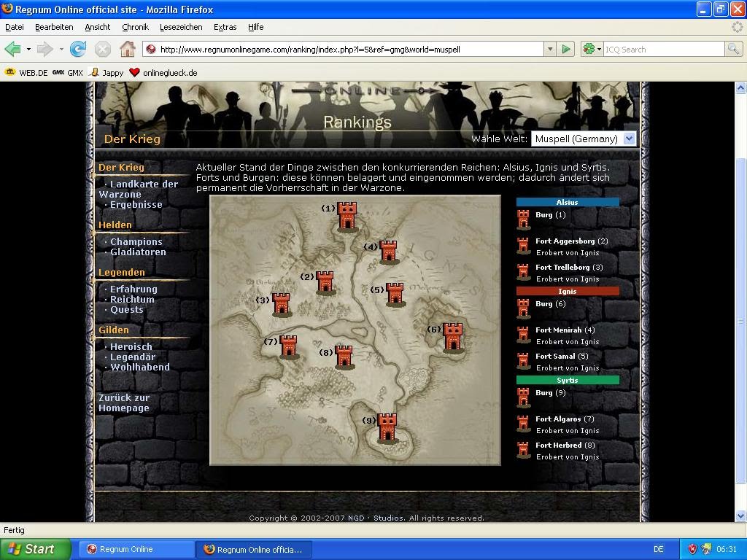747x560 pixels.
Task: Click the tower icon beside Fort Aggersborg
Action: 524,246
